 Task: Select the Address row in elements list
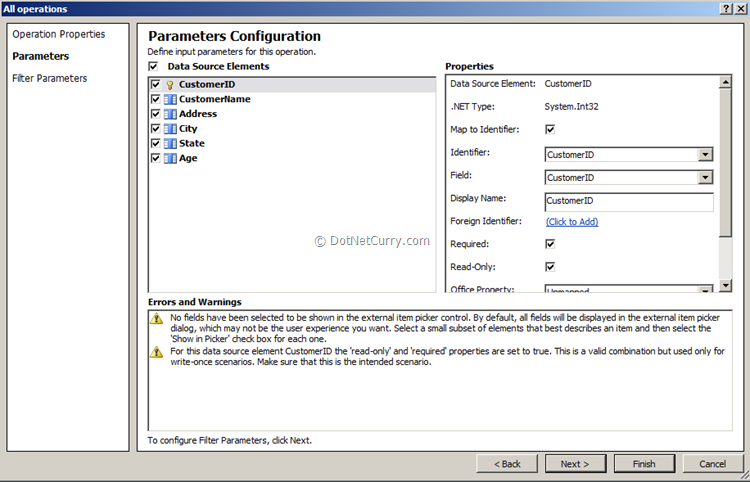point(292,114)
